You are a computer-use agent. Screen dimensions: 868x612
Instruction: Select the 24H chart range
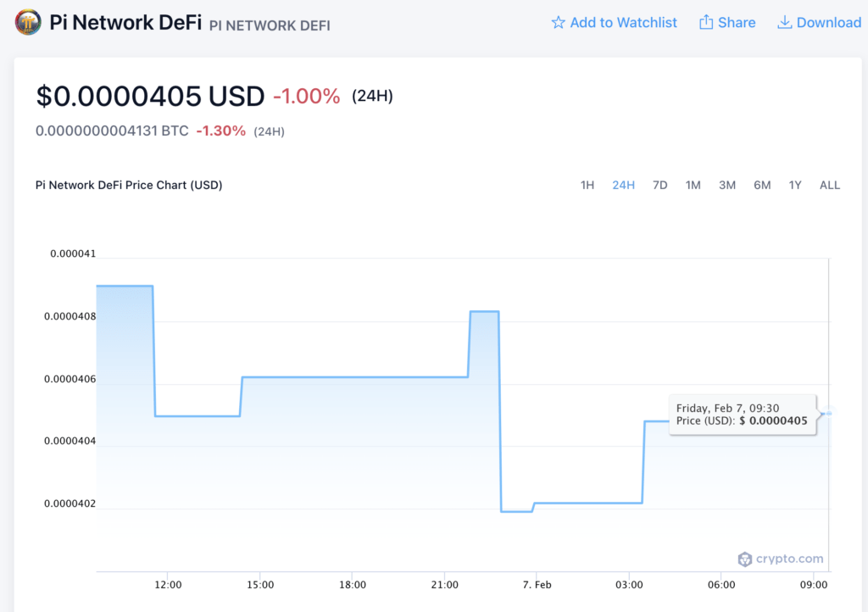623,186
